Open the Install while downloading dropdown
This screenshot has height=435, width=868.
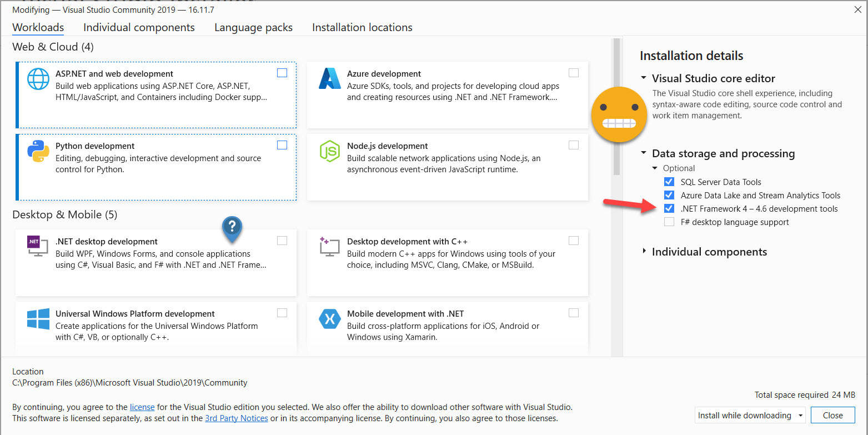[x=750, y=415]
